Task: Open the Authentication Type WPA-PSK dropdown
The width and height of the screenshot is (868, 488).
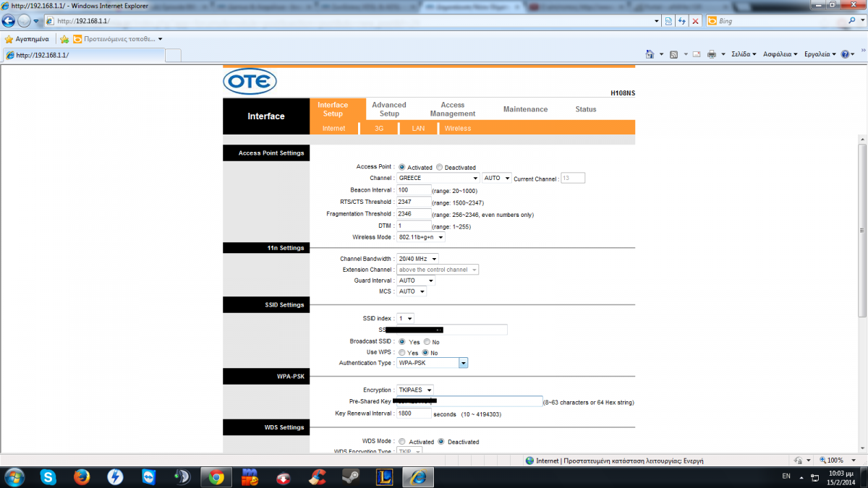Action: tap(433, 363)
